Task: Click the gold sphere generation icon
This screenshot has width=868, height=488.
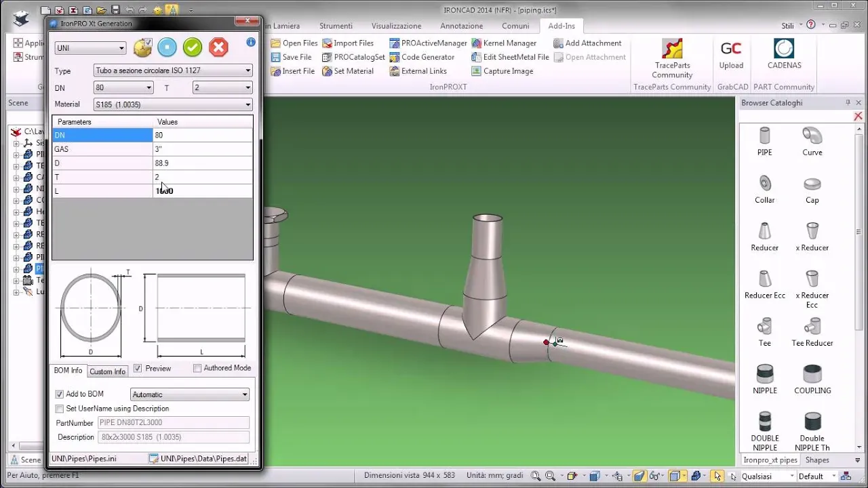Action: click(142, 47)
